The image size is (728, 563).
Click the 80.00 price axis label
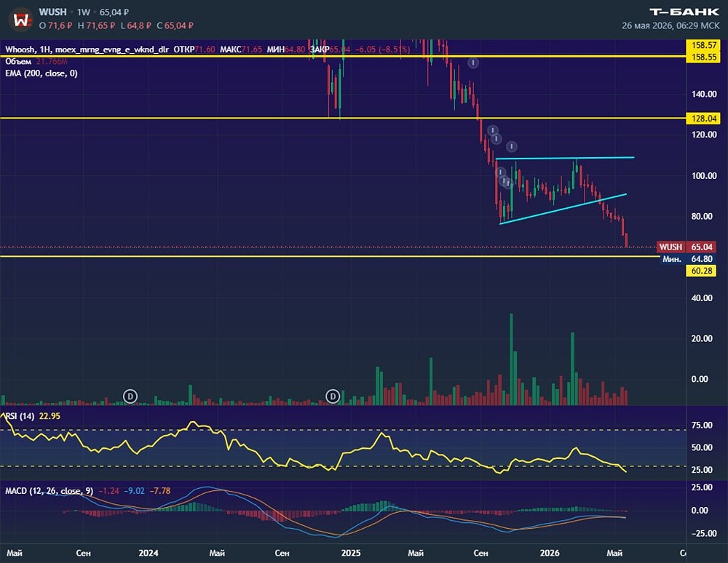(x=702, y=216)
